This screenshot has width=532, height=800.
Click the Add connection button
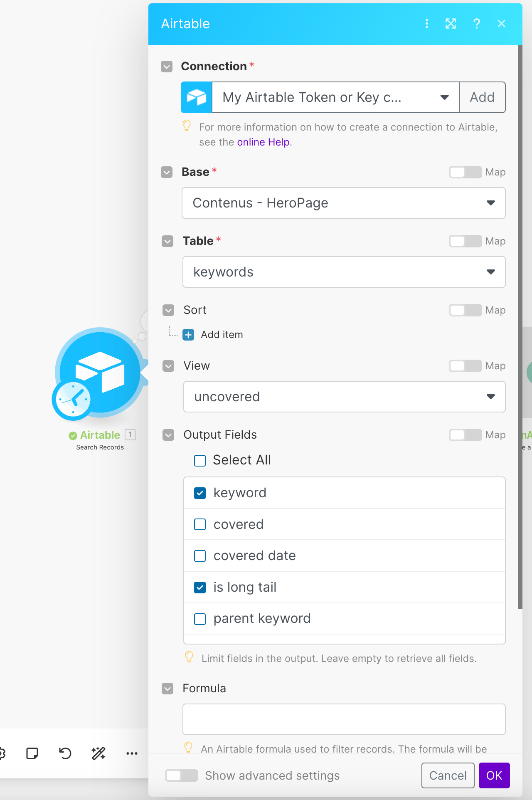(482, 97)
